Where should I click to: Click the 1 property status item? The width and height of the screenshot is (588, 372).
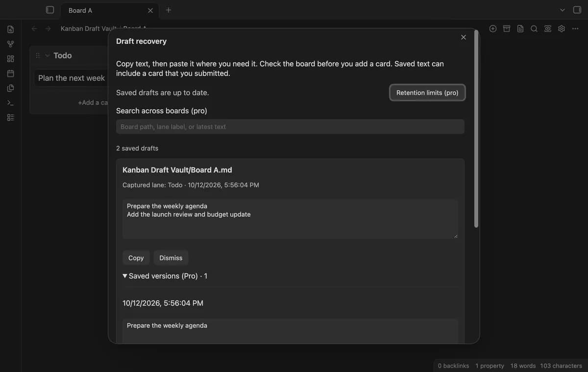click(x=490, y=366)
